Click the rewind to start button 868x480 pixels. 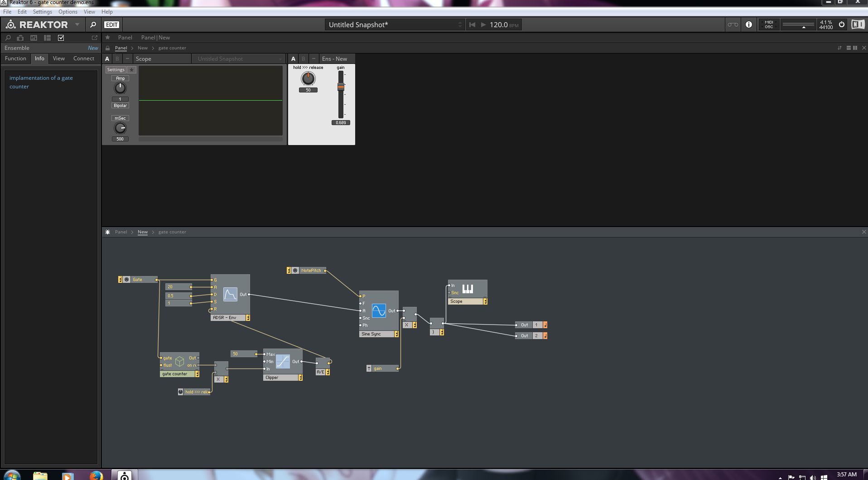[472, 25]
